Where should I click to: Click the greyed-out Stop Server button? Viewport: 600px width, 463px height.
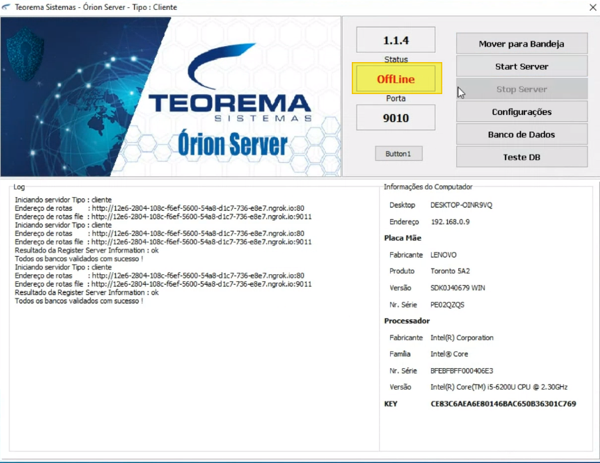(x=522, y=89)
